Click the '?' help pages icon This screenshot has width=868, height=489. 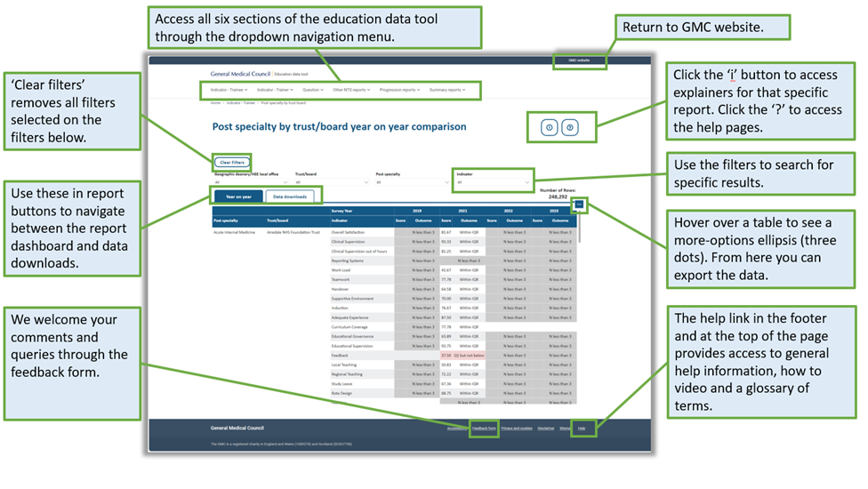570,128
